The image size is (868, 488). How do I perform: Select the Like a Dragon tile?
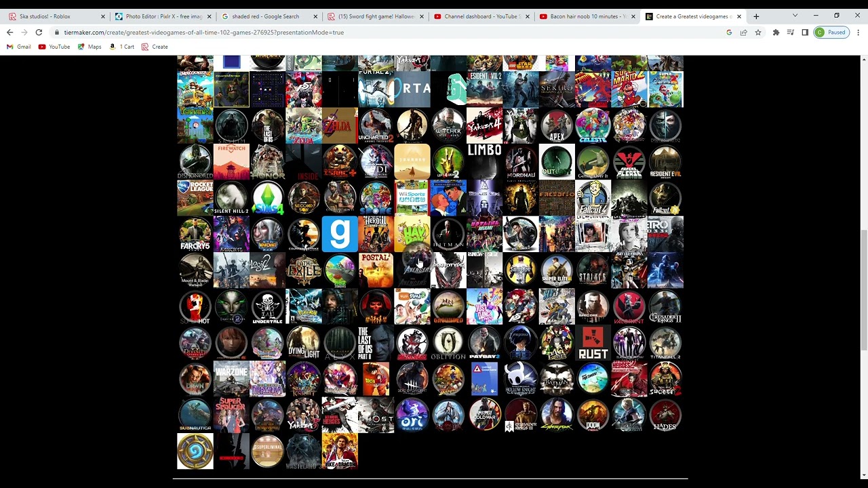pos(340,451)
